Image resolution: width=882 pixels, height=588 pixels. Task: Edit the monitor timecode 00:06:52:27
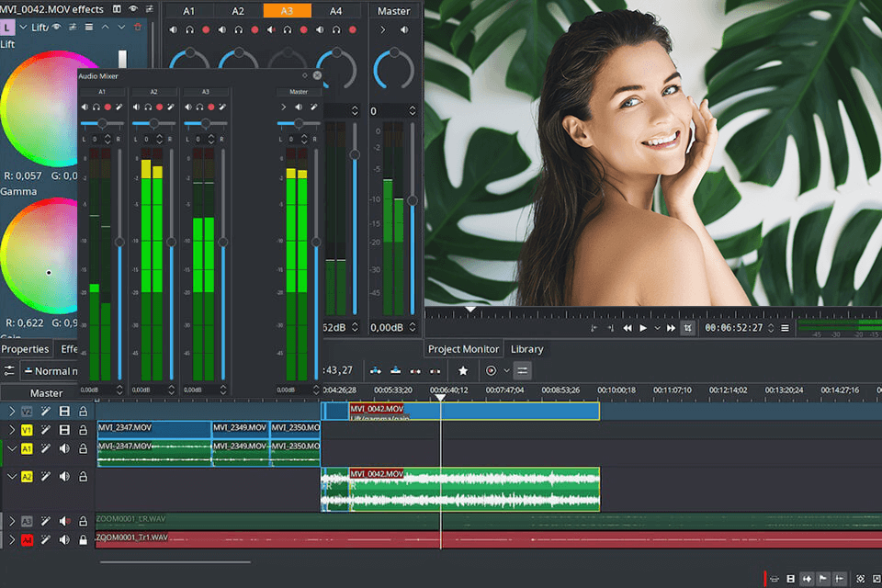(734, 328)
